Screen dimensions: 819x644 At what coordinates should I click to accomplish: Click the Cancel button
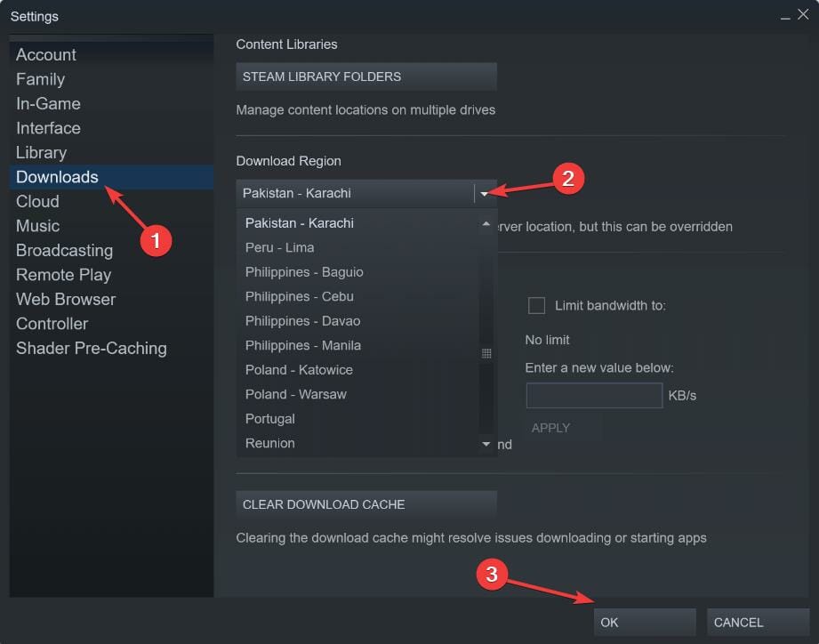pyautogui.click(x=758, y=623)
